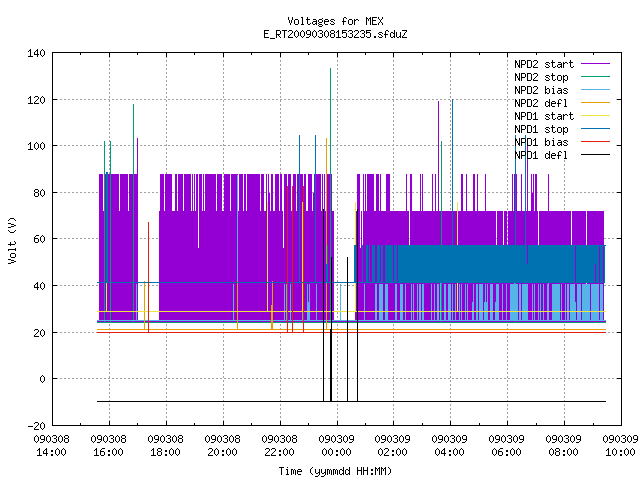Select the "NPD2 stop" legend label
The image size is (640, 480).
[x=541, y=77]
